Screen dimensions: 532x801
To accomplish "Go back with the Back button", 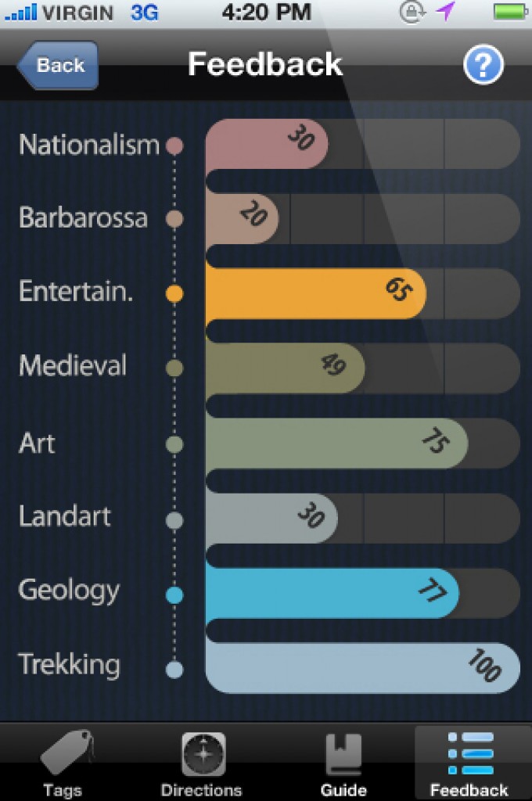I will click(57, 65).
